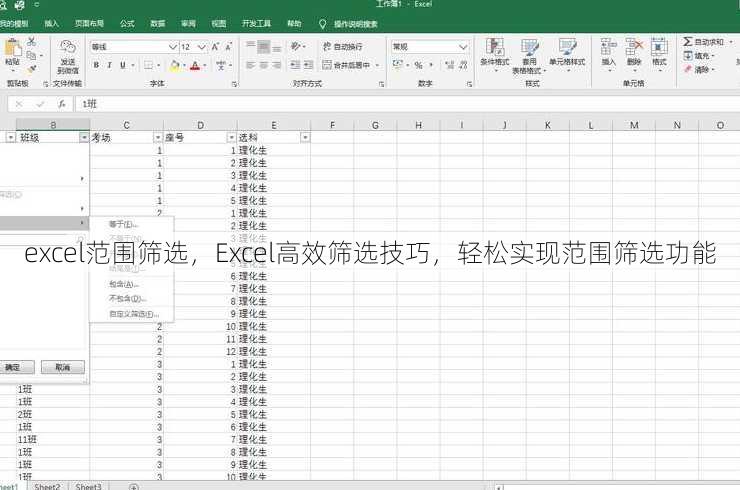740x490 pixels.
Task: Toggle Align Right icon
Action: 277,65
